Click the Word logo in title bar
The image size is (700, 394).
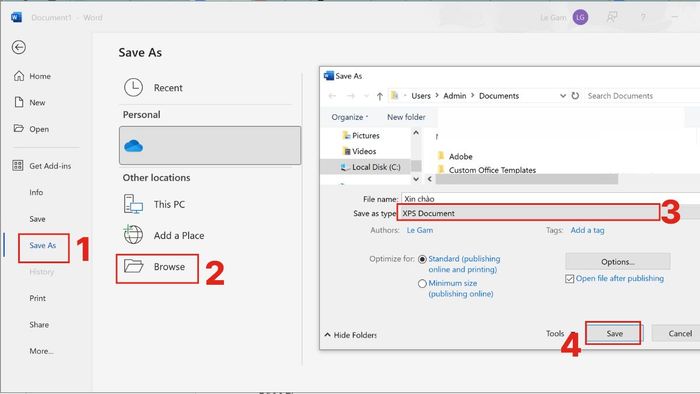[x=16, y=17]
